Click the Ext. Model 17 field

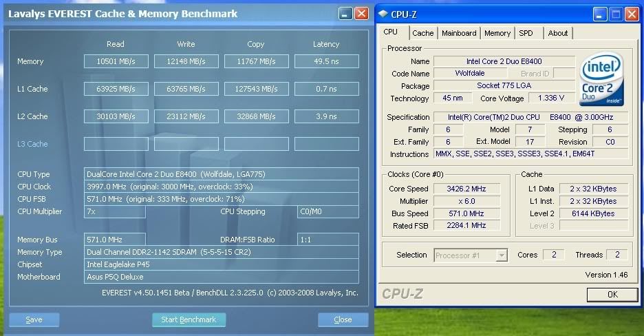[530, 142]
